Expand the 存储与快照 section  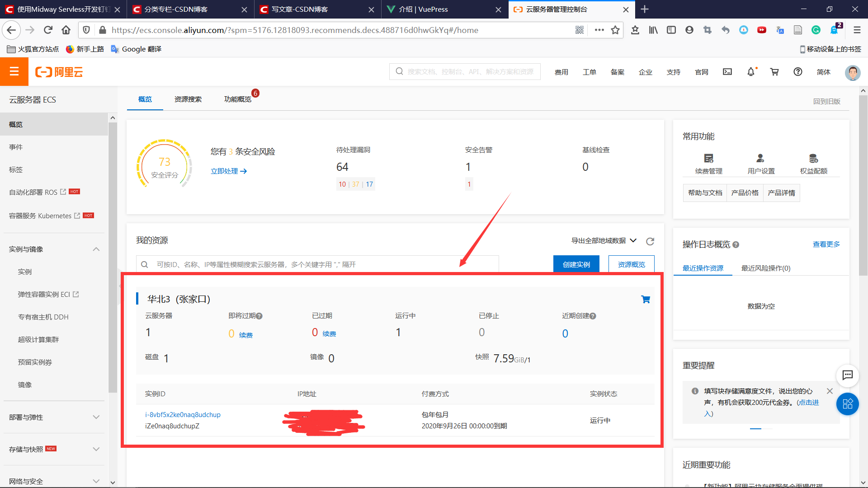pyautogui.click(x=96, y=449)
